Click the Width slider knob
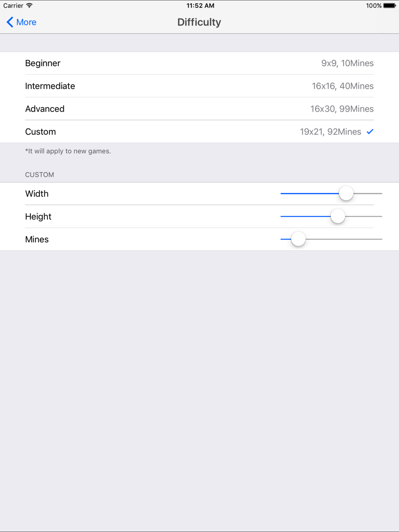 pyautogui.click(x=346, y=193)
